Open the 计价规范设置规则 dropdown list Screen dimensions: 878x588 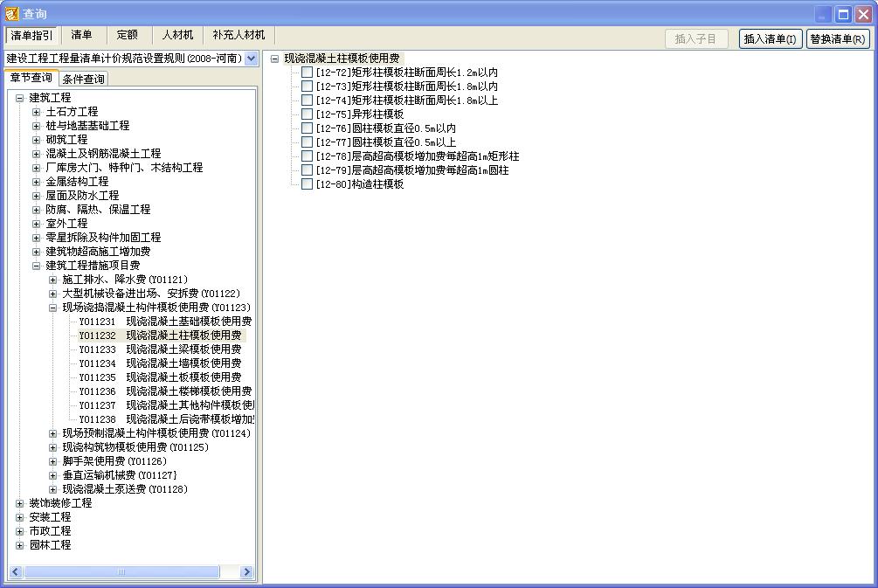pos(252,59)
